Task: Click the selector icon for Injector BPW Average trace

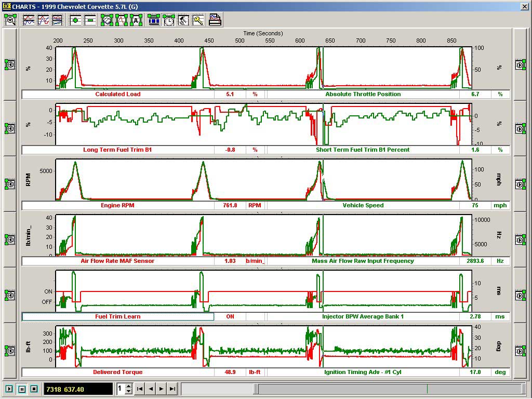Action: coord(521,296)
